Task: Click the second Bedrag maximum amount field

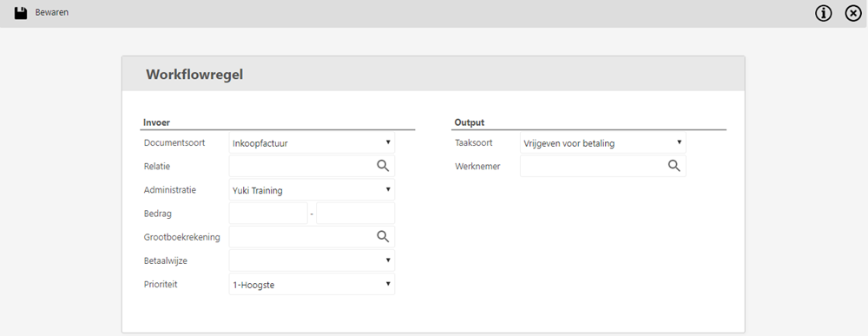Action: tap(355, 213)
